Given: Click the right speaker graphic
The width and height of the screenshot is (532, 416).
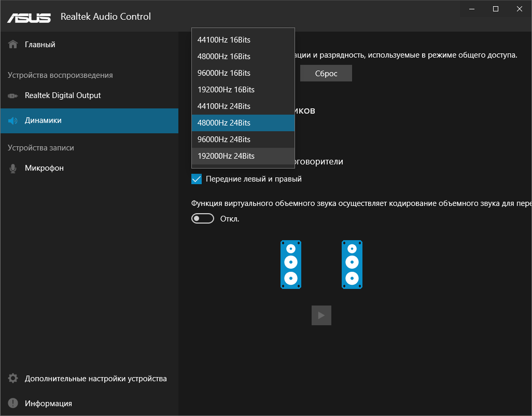Looking at the screenshot, I should 352,265.
